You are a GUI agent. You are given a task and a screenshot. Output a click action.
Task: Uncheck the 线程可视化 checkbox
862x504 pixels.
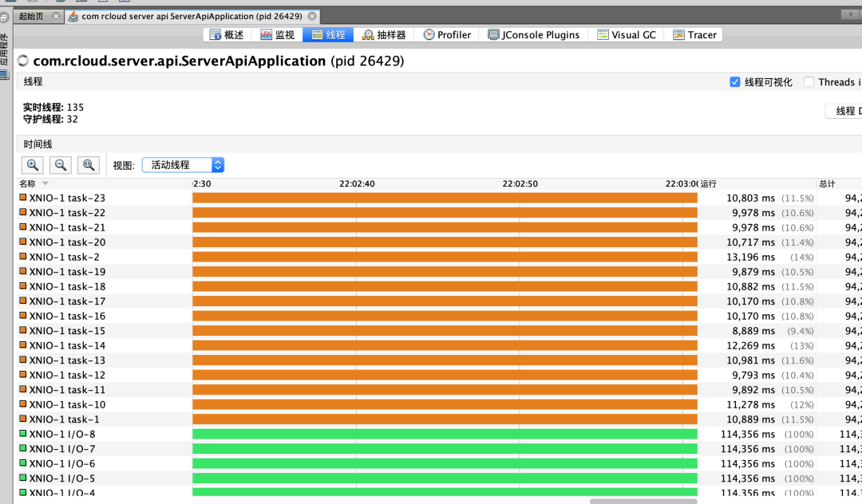tap(735, 82)
